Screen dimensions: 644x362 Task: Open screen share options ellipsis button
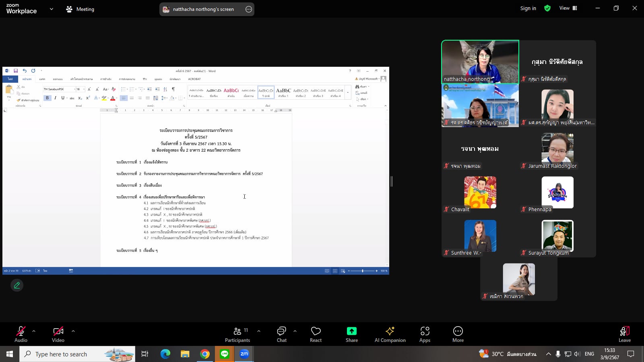tap(249, 9)
